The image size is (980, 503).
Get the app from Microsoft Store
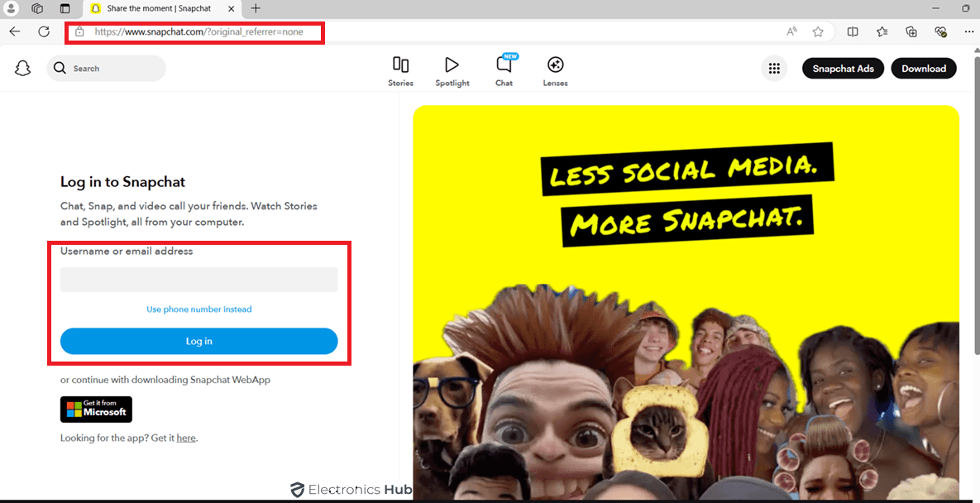[96, 409]
